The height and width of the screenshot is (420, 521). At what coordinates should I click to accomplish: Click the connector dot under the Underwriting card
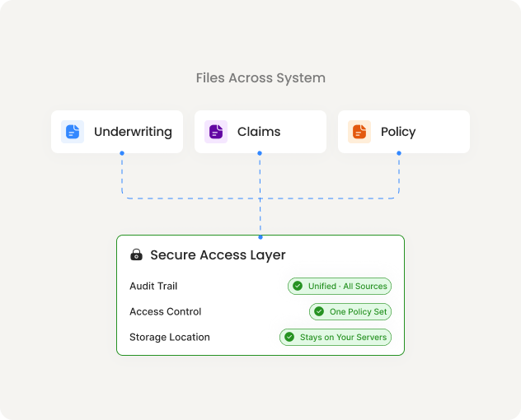coord(122,153)
